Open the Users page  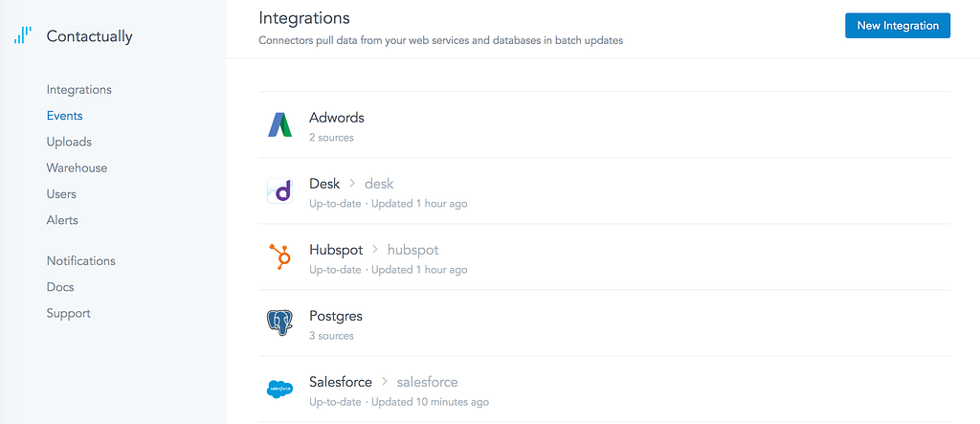[61, 193]
